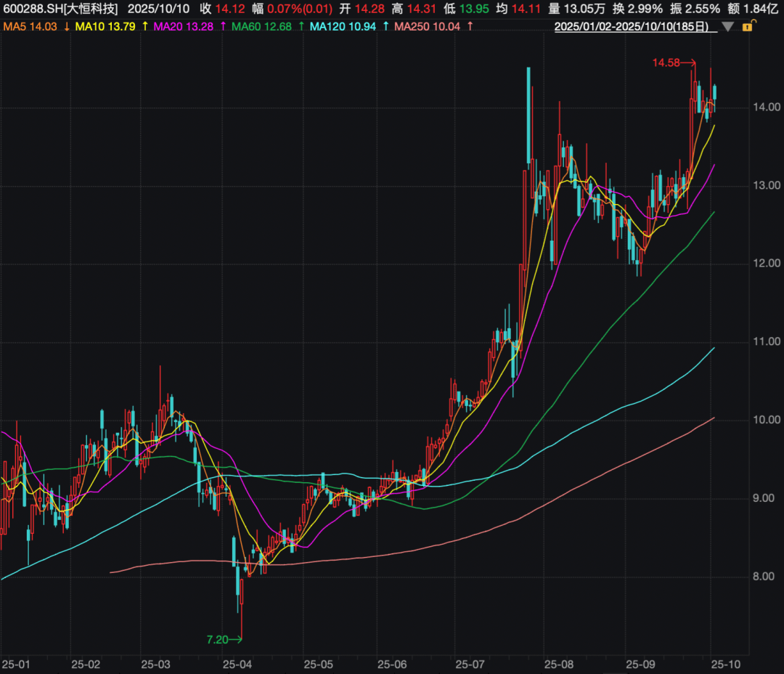Click the cyan up arrow after MA120
This screenshot has height=674, width=784.
(385, 27)
